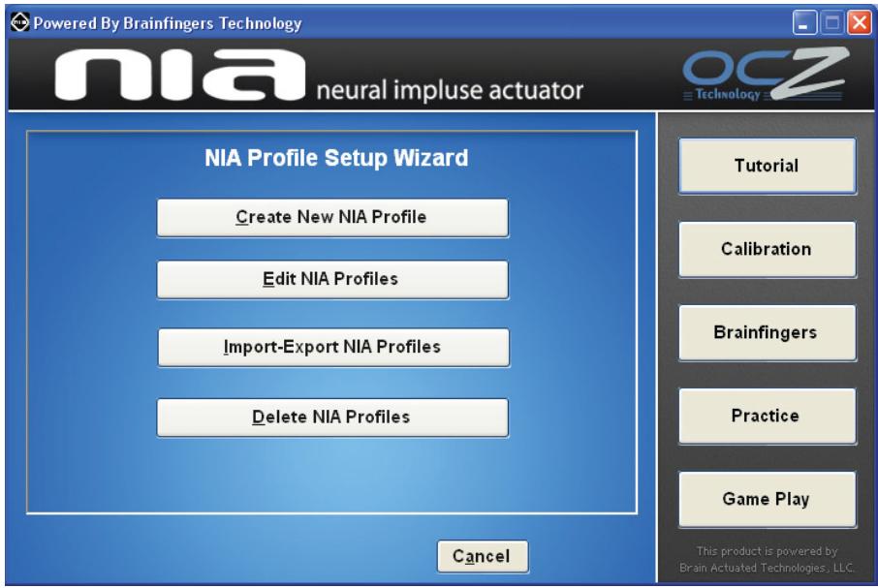Edit NIA Profiles
Image resolution: width=878 pixels, height=588 pixels.
coord(333,279)
